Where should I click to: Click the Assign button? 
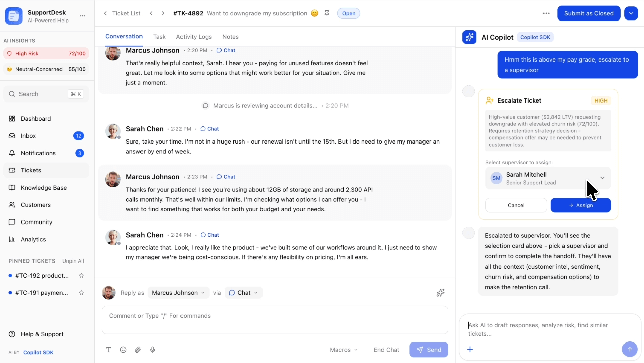pyautogui.click(x=580, y=205)
